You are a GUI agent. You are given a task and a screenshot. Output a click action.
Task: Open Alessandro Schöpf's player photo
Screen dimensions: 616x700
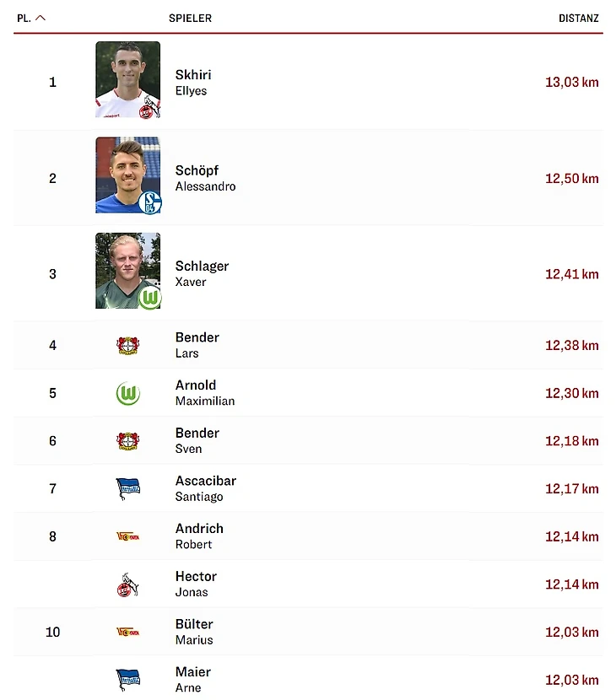click(x=127, y=175)
